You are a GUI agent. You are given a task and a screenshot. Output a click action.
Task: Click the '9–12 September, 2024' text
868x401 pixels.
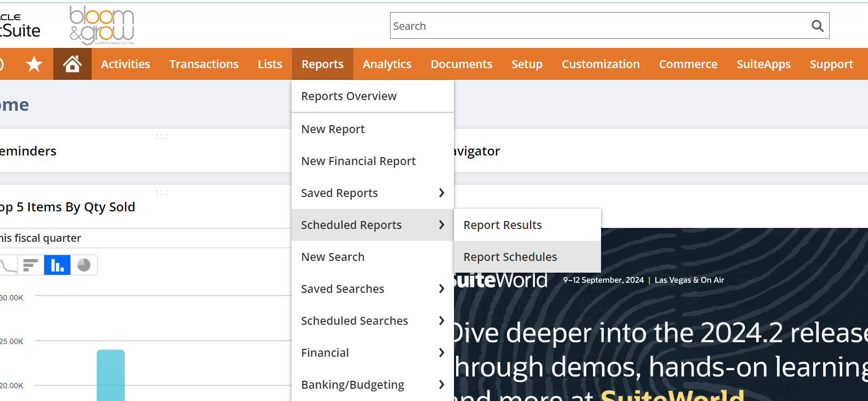coord(603,280)
